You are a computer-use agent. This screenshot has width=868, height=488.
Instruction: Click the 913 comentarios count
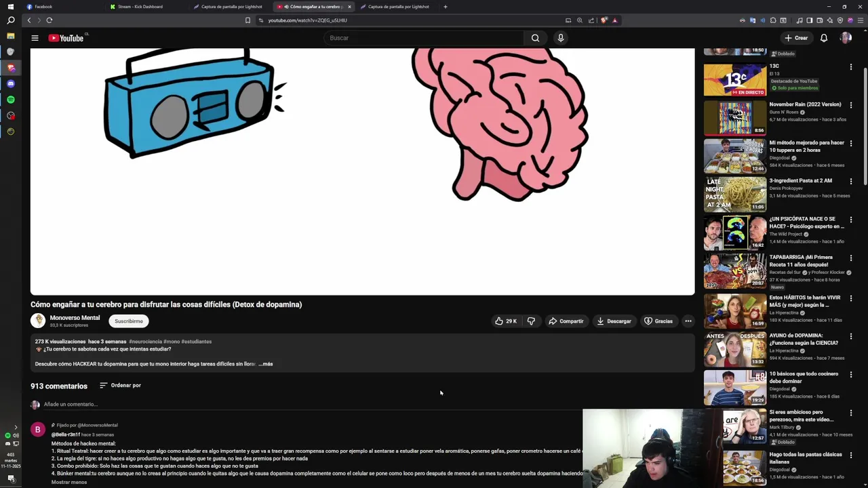[x=59, y=386]
